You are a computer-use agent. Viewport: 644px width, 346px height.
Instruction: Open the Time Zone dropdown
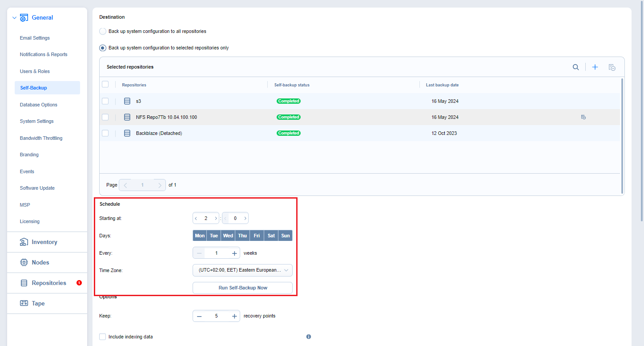coord(242,270)
